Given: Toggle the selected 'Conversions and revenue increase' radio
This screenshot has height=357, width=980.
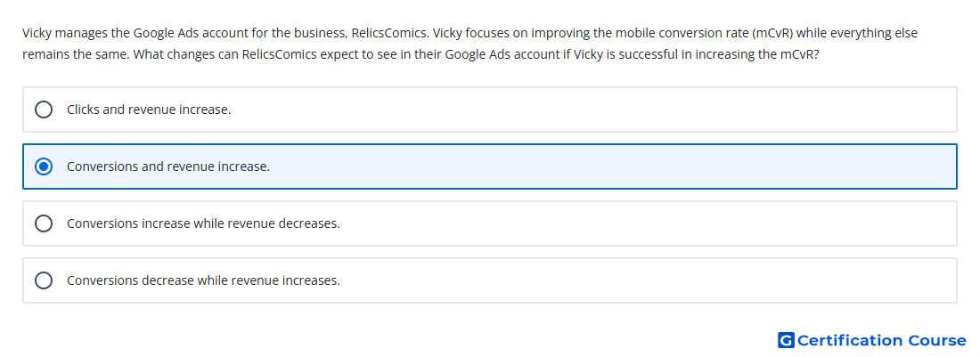Looking at the screenshot, I should [44, 166].
